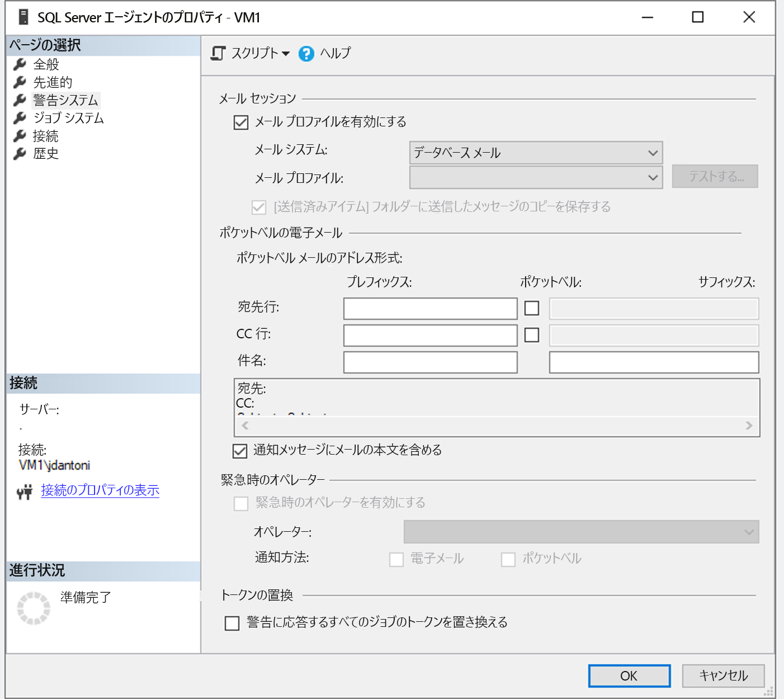Open the 歴史 page via its icon

(x=20, y=154)
